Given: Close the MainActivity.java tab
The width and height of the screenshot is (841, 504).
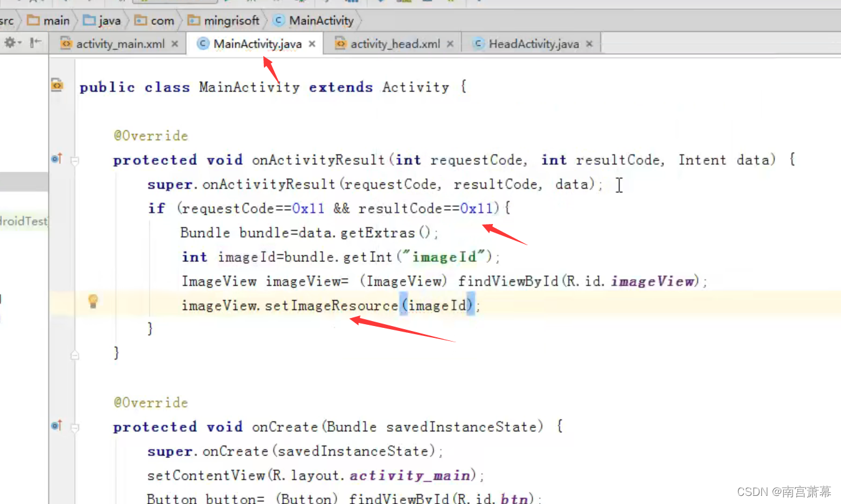Looking at the screenshot, I should coord(312,44).
